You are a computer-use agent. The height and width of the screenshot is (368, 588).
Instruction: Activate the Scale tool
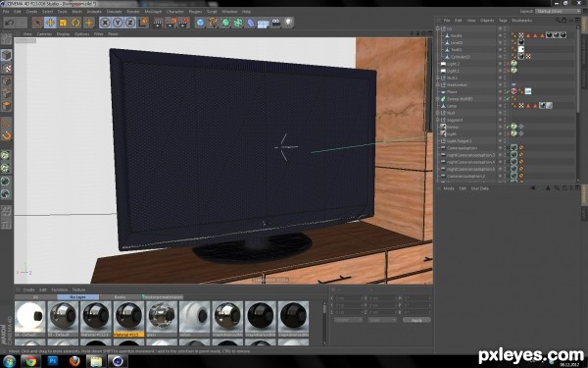click(63, 23)
